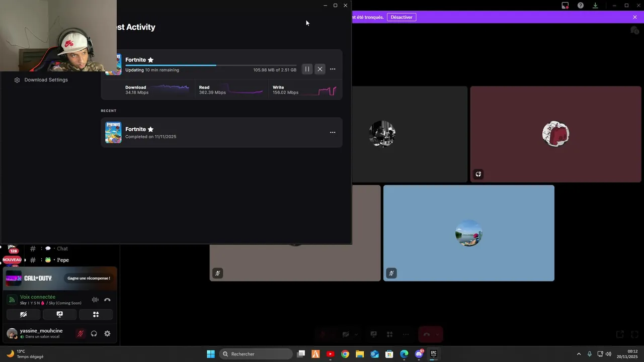This screenshot has height=362, width=644.
Task: Open more options dots in call bar
Action: [x=406, y=334]
